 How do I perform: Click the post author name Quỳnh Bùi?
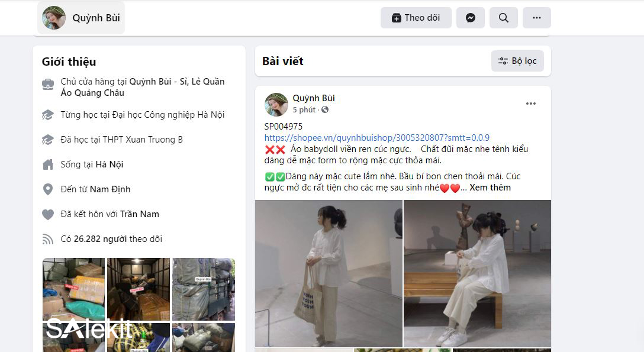pyautogui.click(x=314, y=98)
